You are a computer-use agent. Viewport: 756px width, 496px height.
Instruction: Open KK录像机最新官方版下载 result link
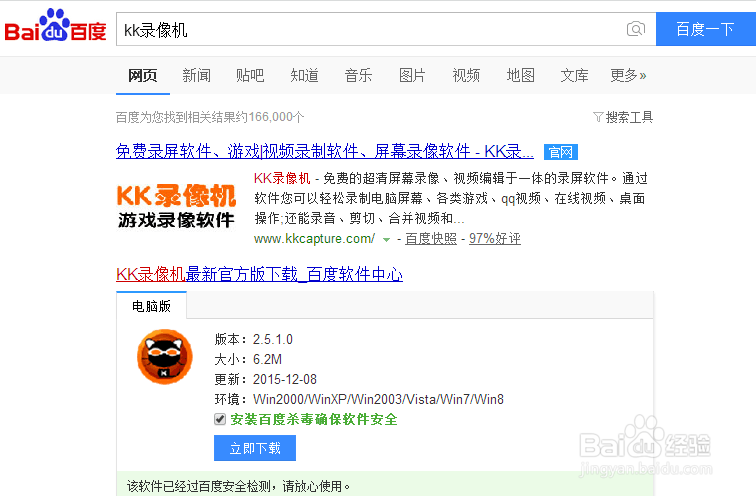coord(259,274)
